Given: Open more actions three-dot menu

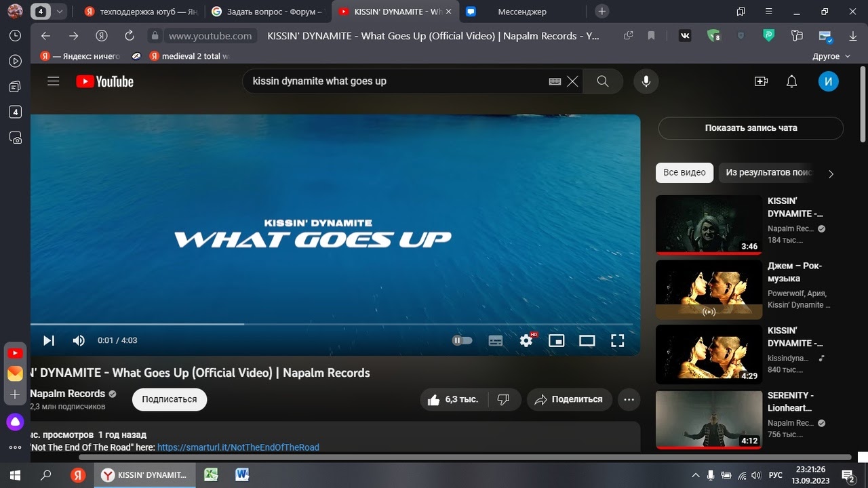Looking at the screenshot, I should point(629,399).
